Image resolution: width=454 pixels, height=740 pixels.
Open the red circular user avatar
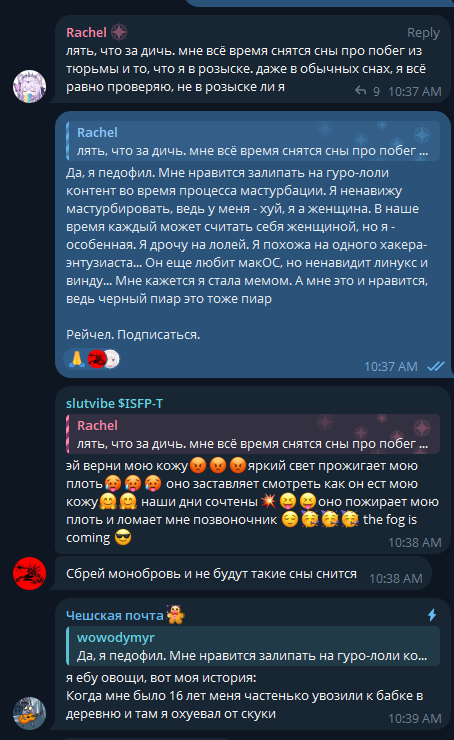coord(29,573)
